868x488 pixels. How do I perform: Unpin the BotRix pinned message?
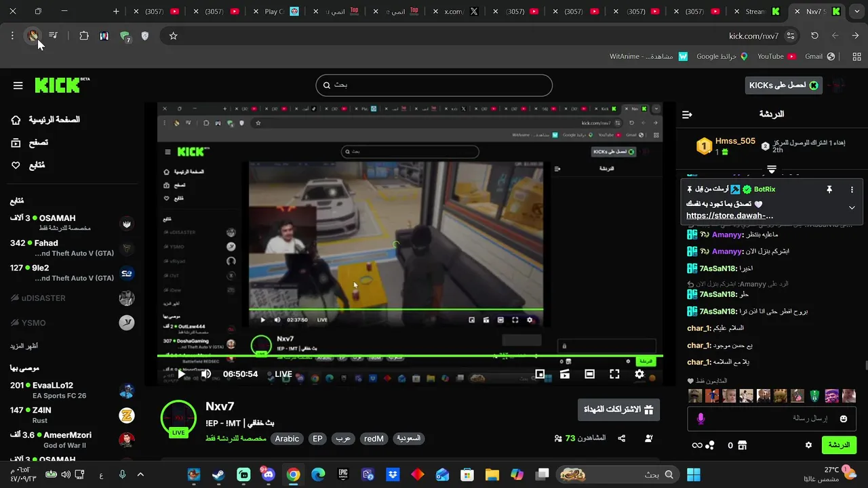pos(829,190)
